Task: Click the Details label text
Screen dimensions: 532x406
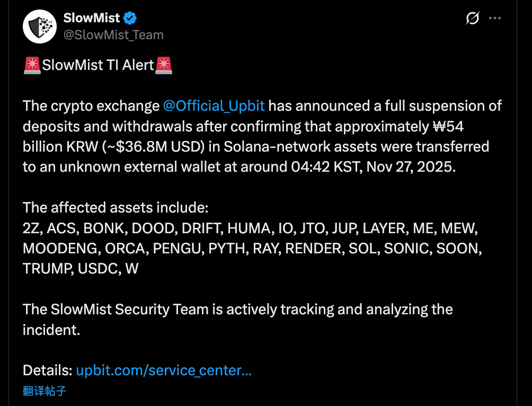Action: coord(47,370)
